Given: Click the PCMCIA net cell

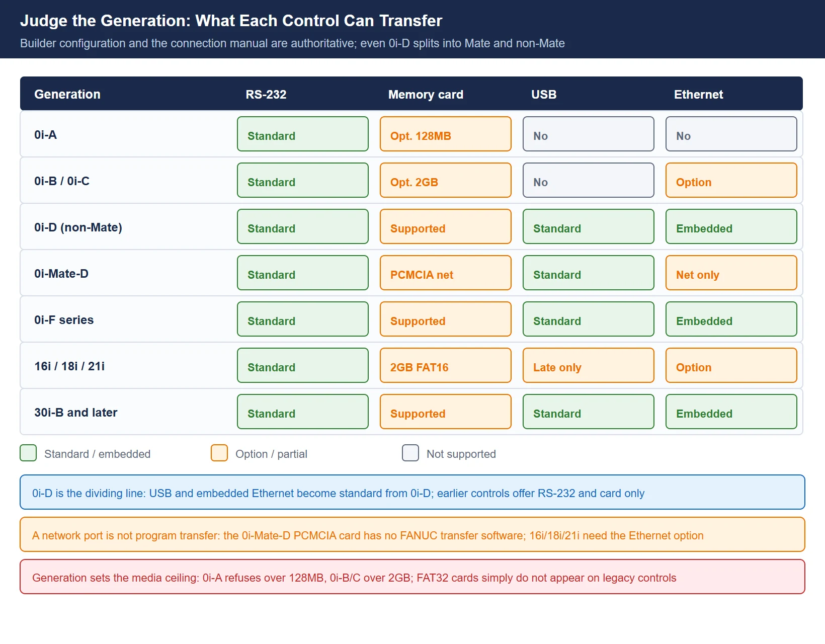Looking at the screenshot, I should click(446, 273).
